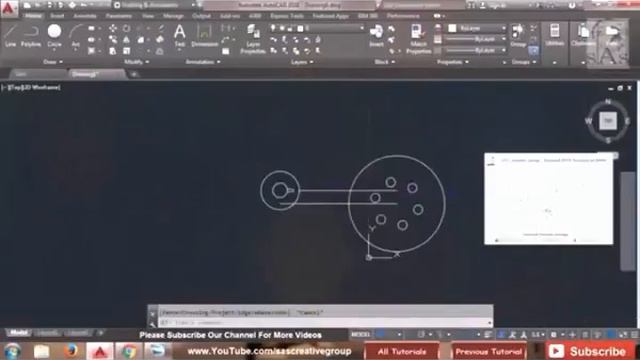Add a new drawing tab with plus
The image size is (640, 360).
coord(133,74)
